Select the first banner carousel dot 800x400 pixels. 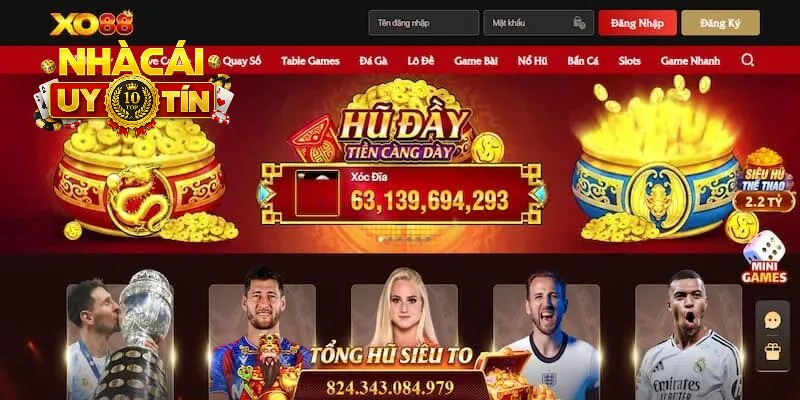click(380, 239)
